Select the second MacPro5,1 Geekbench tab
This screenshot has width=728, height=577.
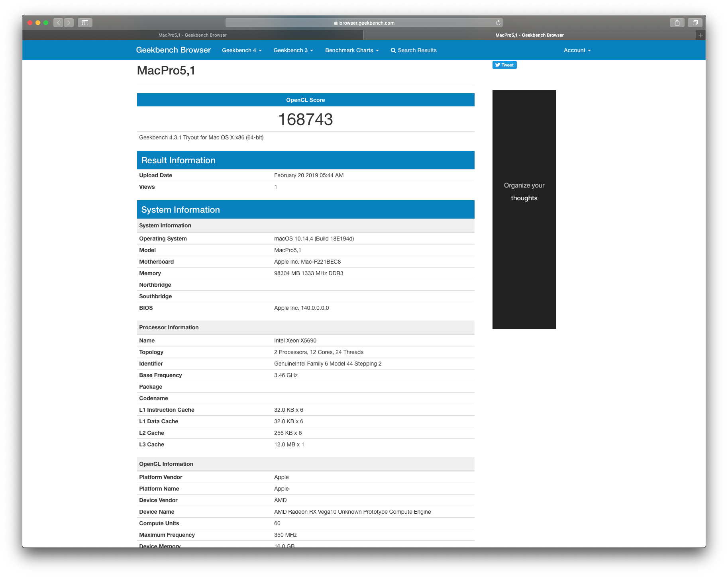530,35
